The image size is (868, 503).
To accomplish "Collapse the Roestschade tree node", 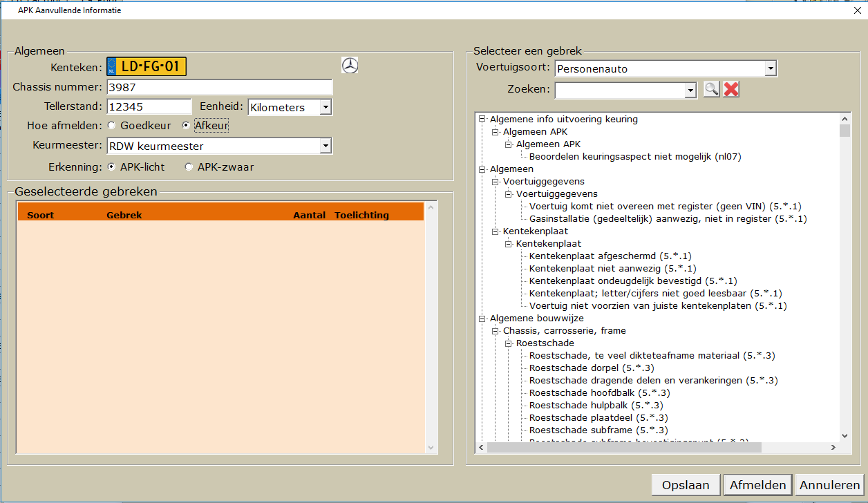I will point(508,343).
